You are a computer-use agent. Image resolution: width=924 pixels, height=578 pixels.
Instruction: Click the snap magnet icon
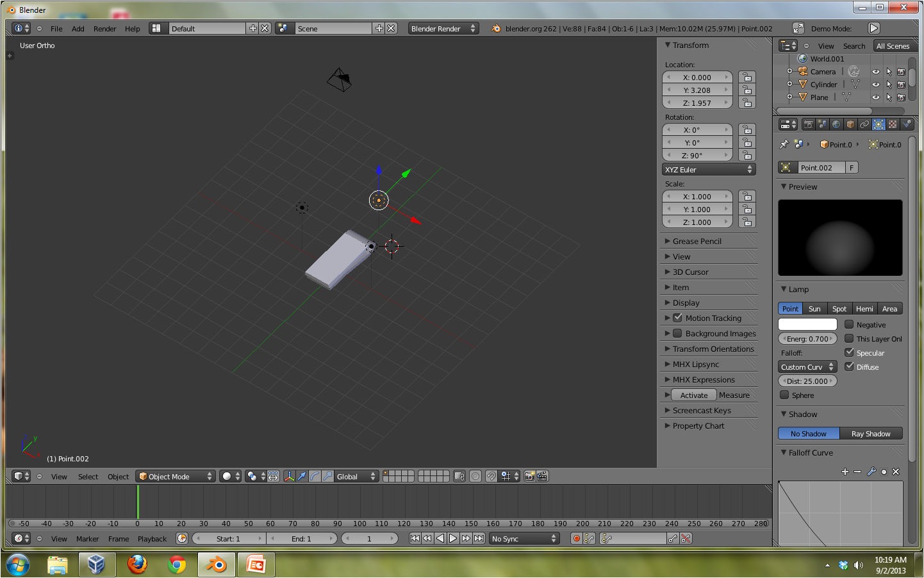[491, 476]
